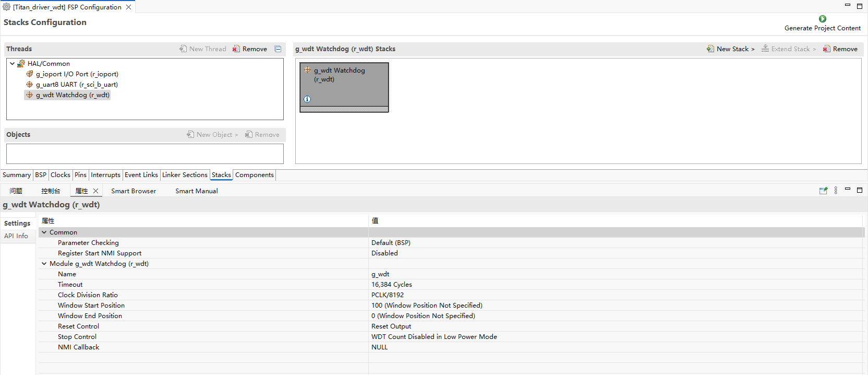868x375 pixels.
Task: Click the New Stack icon
Action: [x=710, y=49]
